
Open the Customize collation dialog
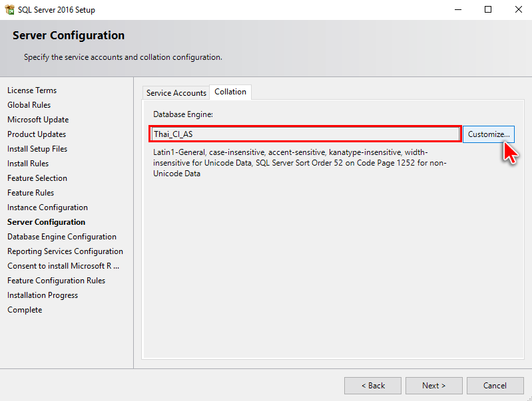click(x=489, y=134)
